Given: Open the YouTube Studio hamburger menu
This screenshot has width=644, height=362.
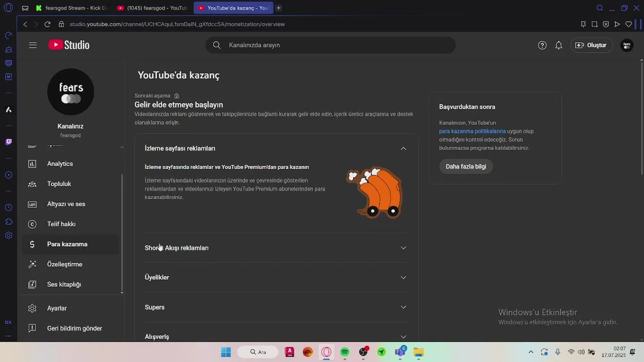Looking at the screenshot, I should click(x=33, y=45).
